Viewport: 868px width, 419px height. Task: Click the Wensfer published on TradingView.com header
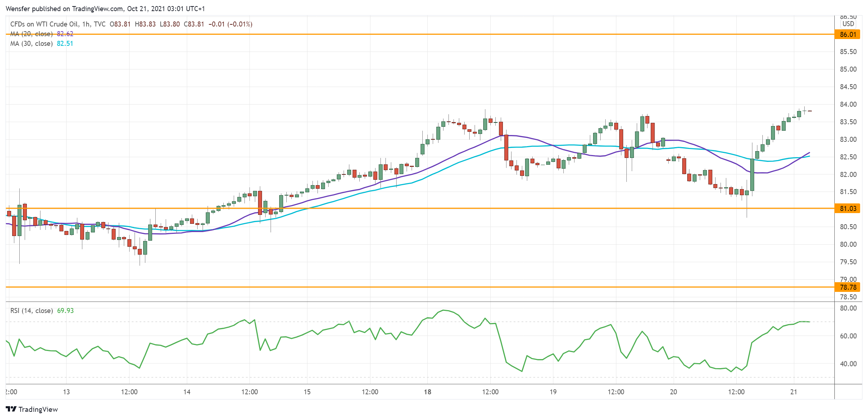pos(105,8)
